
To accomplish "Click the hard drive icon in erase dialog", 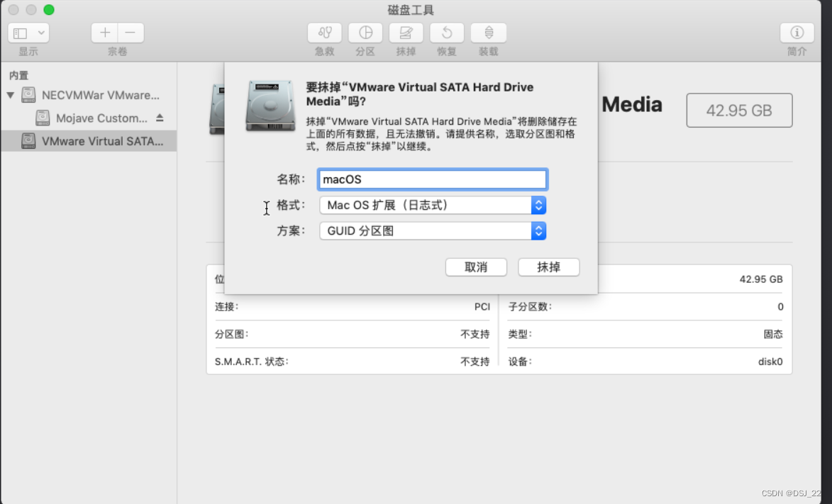I will coord(270,105).
